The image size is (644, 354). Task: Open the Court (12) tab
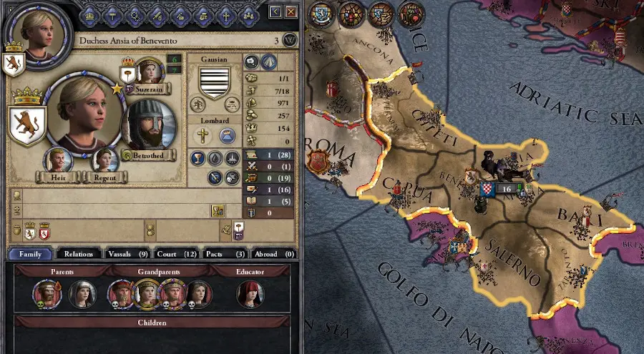pyautogui.click(x=177, y=254)
